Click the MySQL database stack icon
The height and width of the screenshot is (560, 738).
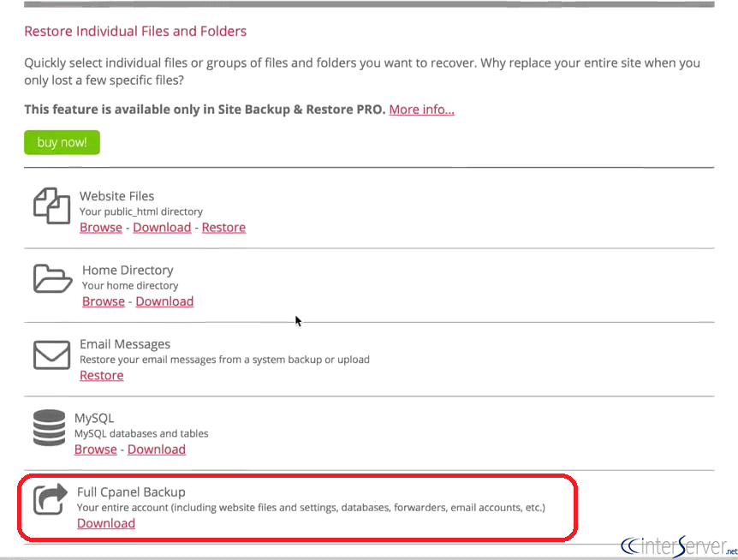[49, 428]
